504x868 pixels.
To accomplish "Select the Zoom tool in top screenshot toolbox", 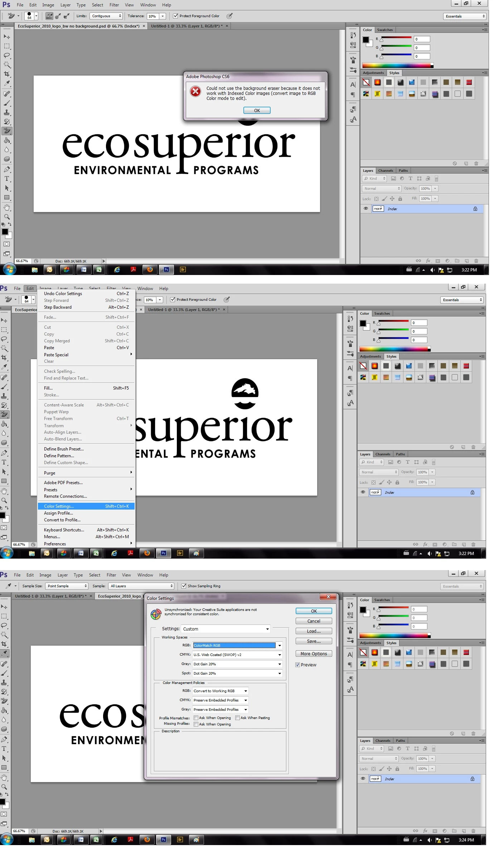I will tap(6, 217).
